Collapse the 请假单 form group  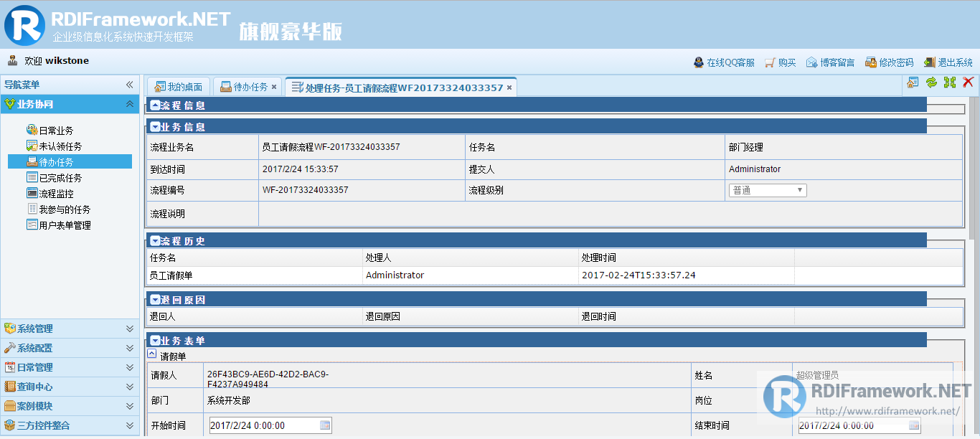(x=151, y=354)
